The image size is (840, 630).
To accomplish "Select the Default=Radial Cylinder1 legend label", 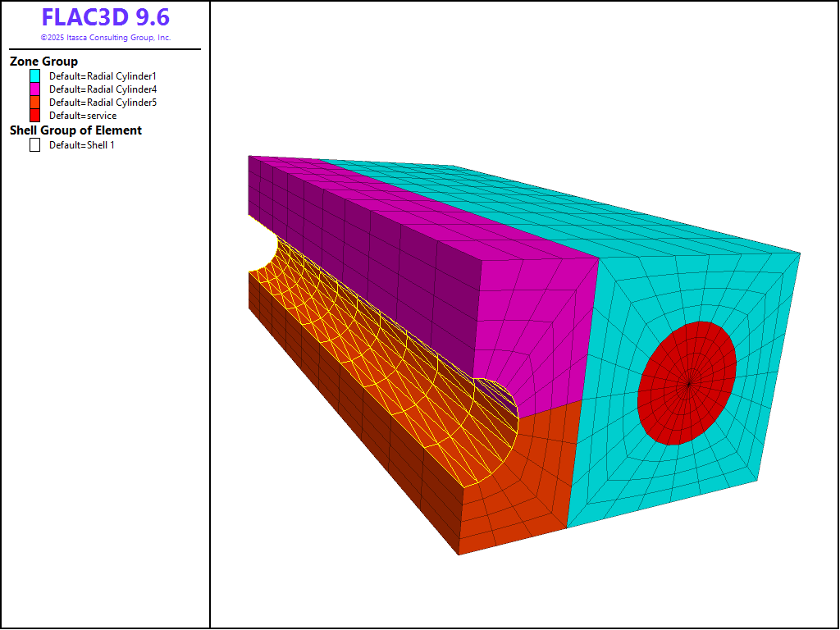I will click(103, 75).
